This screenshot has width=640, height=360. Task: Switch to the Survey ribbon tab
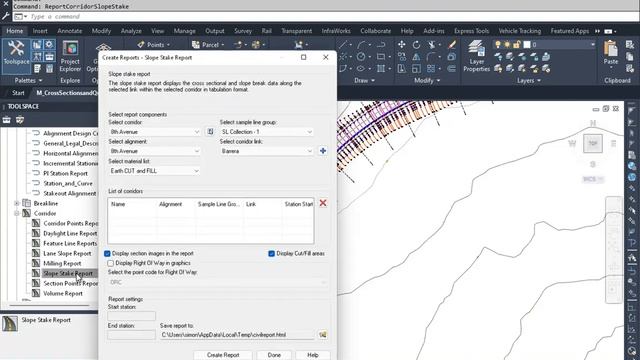pos(243,31)
